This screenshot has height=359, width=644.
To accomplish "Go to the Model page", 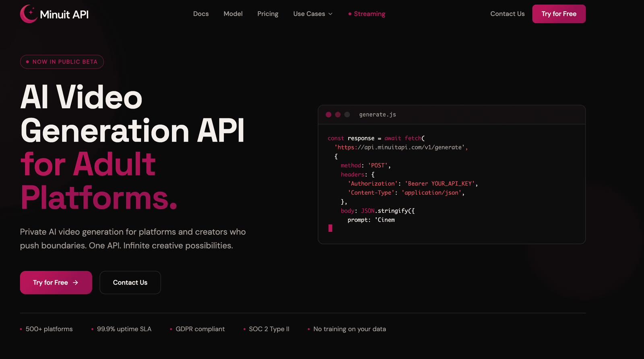I will point(233,14).
